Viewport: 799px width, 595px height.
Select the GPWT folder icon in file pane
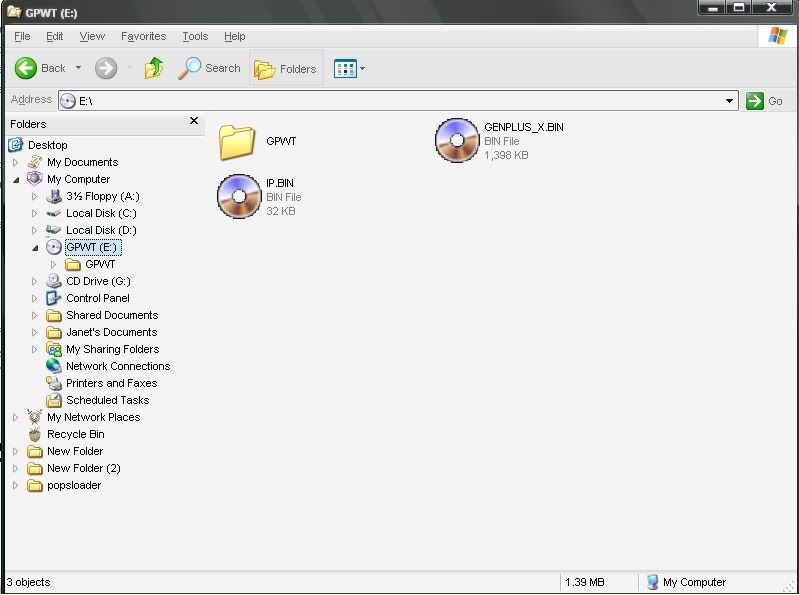coord(236,142)
